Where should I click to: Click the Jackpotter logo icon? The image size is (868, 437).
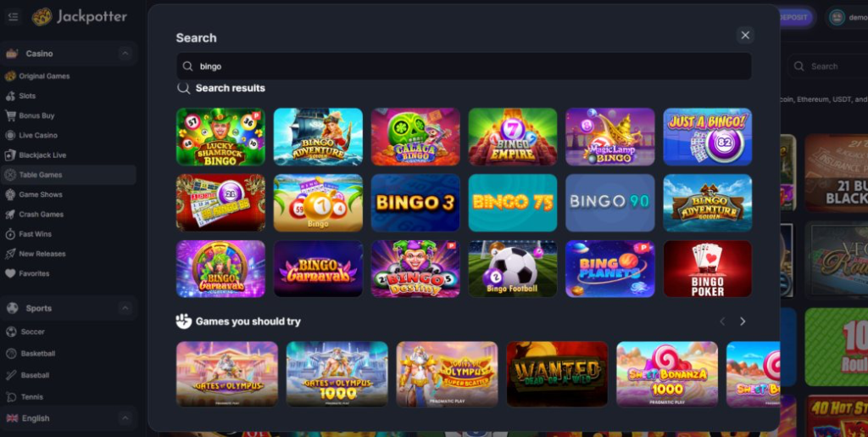click(42, 17)
